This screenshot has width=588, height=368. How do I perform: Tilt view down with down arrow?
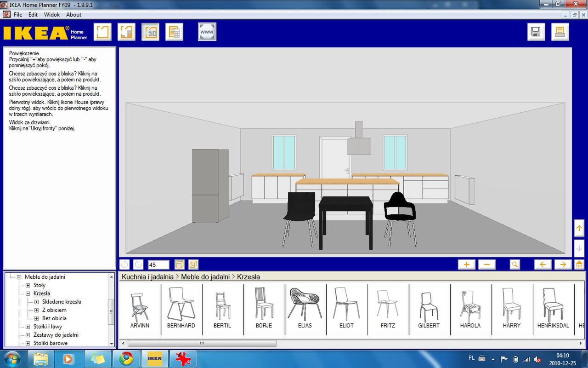point(579,248)
